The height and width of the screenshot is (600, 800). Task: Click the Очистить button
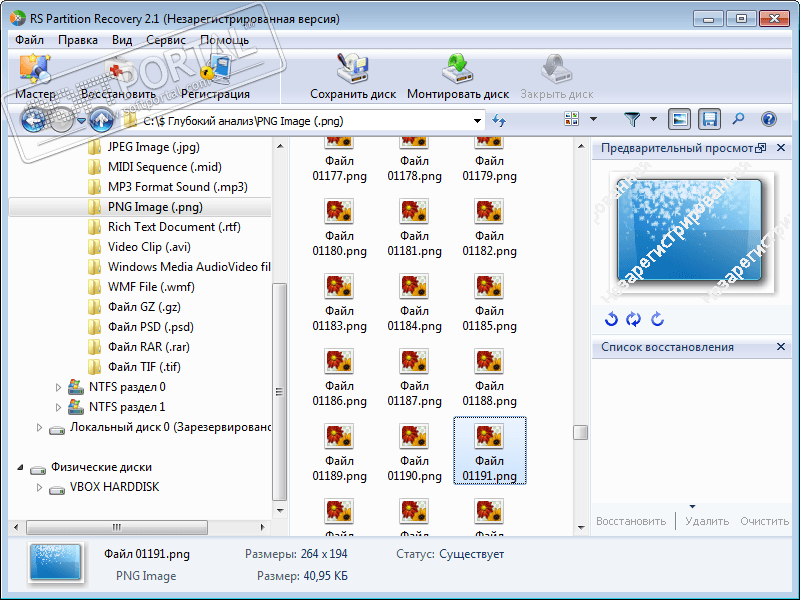[764, 521]
